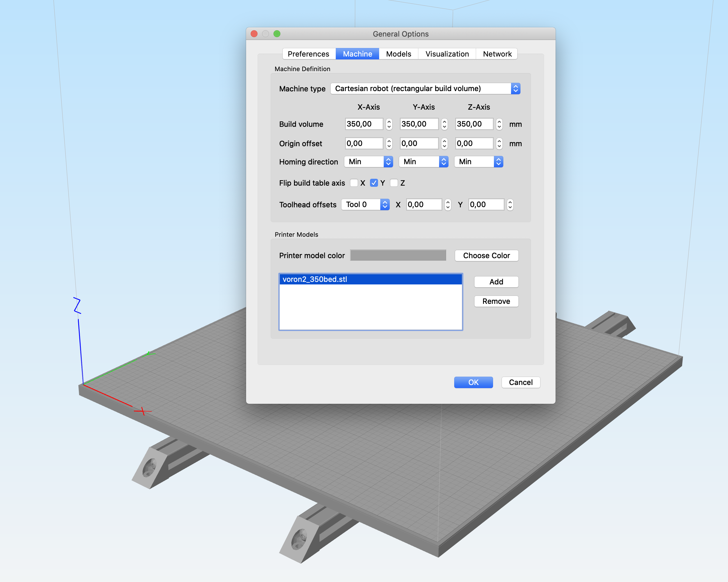Screen dimensions: 728x582
Task: Click the Remove button
Action: click(496, 301)
